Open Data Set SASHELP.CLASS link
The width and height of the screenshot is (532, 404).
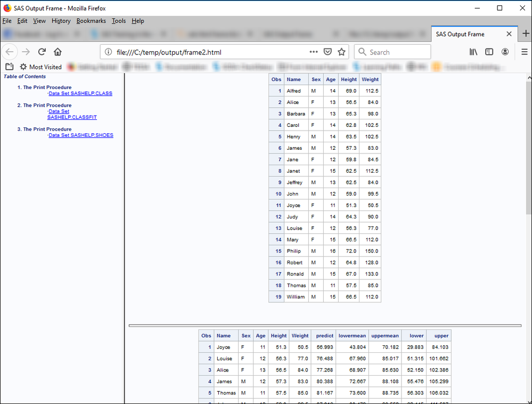coord(80,93)
